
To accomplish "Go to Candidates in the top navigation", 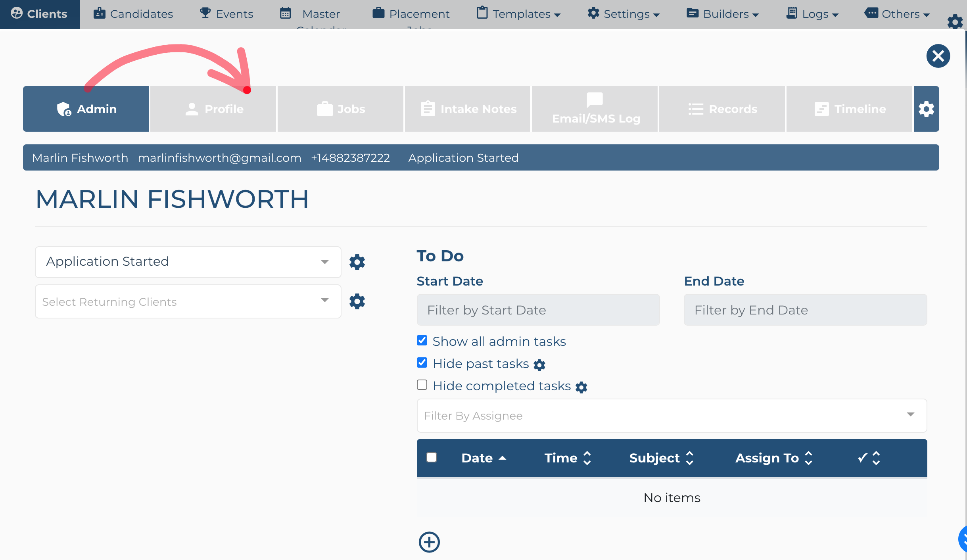I will click(x=133, y=14).
